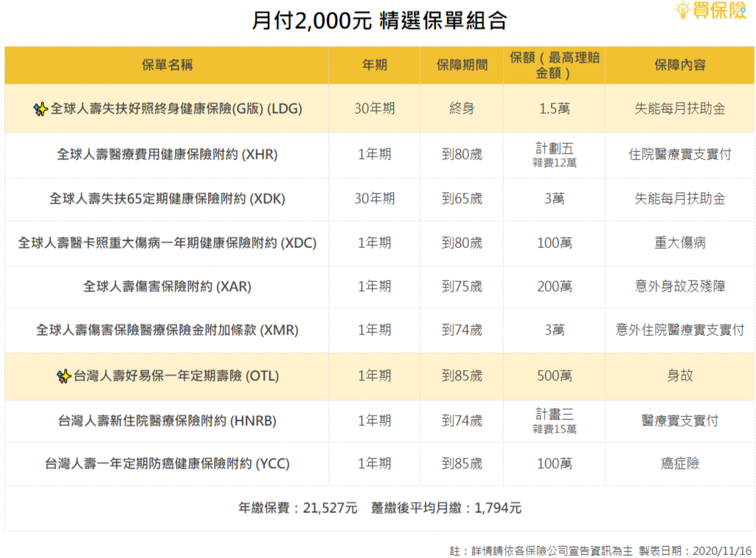
Task: Click 到85歲 in the OTL row
Action: 462,376
